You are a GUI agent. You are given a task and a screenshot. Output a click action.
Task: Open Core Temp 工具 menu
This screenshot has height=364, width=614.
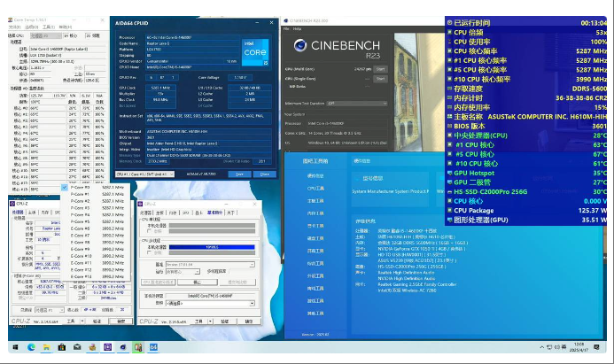click(48, 27)
